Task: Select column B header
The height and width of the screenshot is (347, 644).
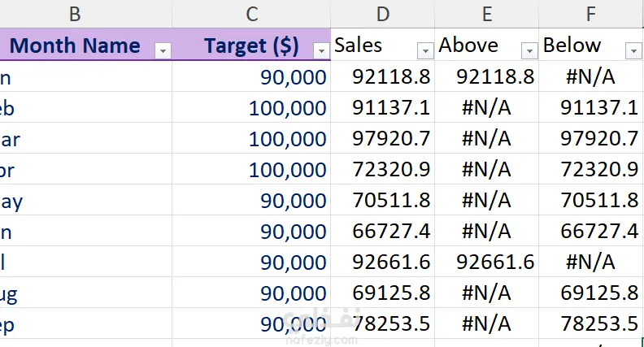Action: click(75, 13)
